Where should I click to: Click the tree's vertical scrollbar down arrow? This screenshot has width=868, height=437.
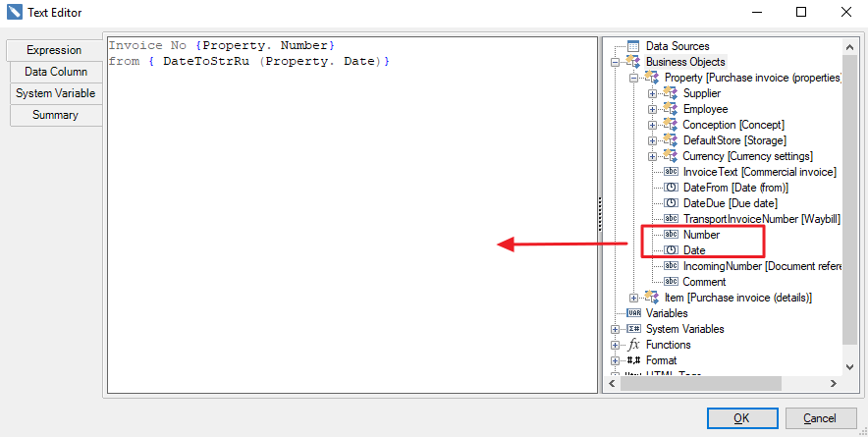[x=849, y=365]
